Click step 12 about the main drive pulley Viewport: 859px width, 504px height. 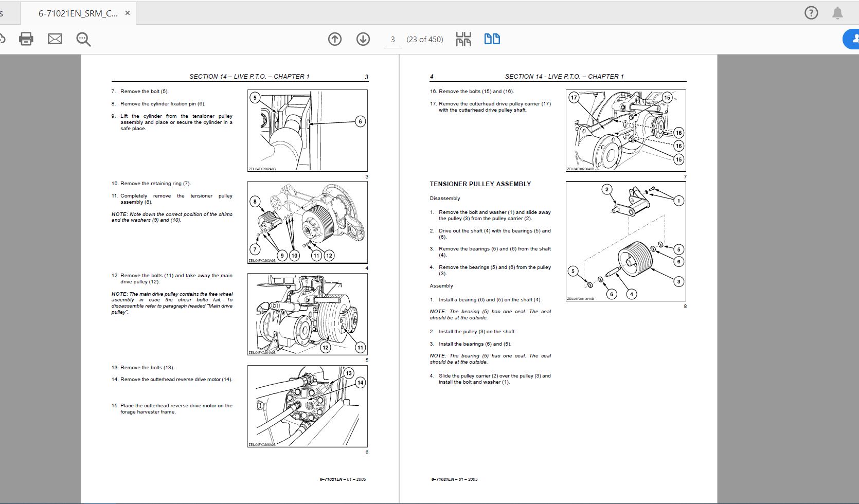tap(172, 279)
